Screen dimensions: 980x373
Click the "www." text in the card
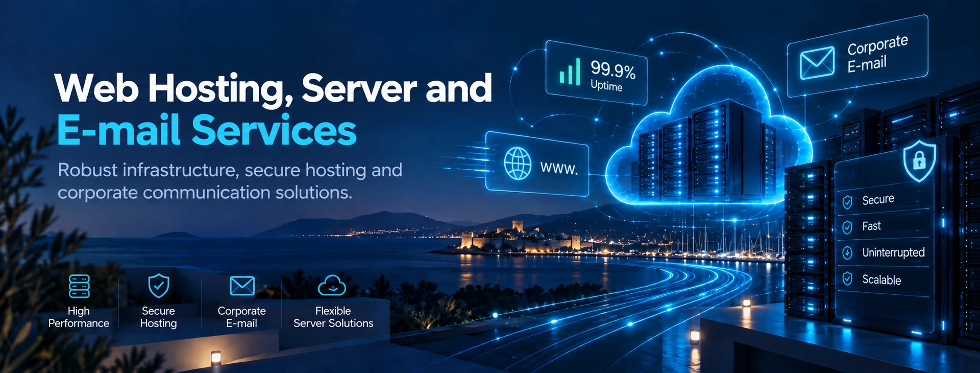pyautogui.click(x=559, y=168)
